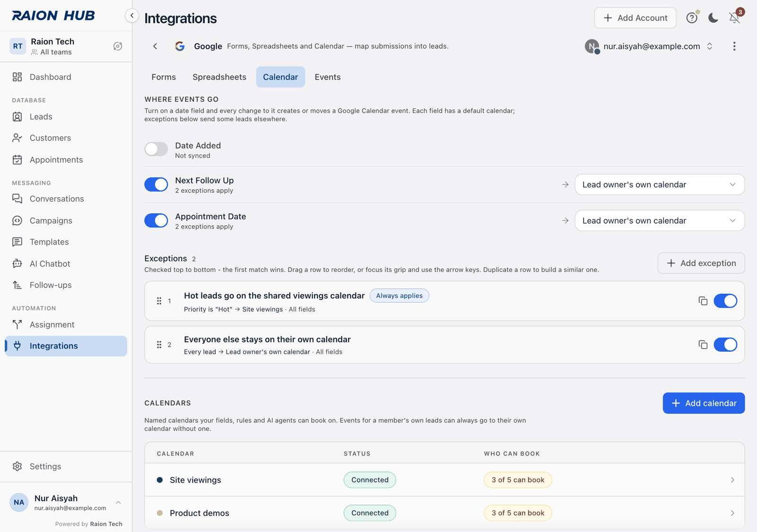Open Campaigns in the sidebar
This screenshot has height=532, width=757.
66,221
